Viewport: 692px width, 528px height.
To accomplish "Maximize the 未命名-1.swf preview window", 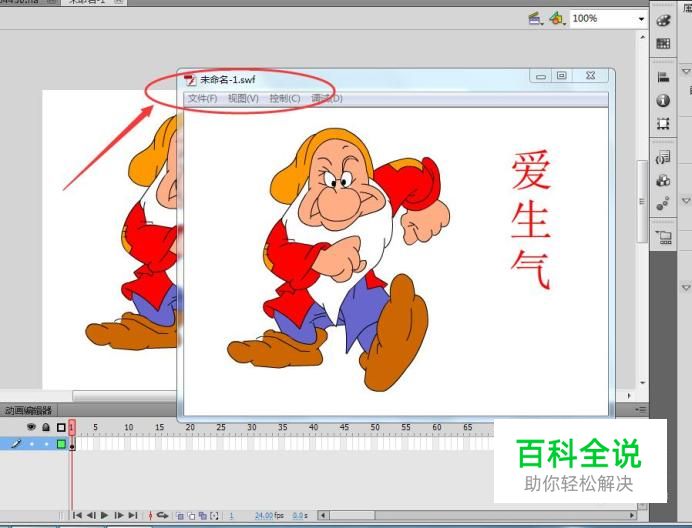I will click(x=561, y=76).
